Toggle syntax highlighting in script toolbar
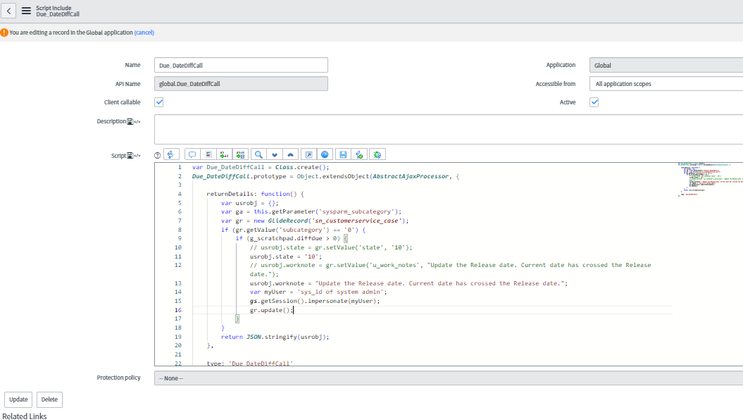743x420 pixels. click(x=171, y=155)
